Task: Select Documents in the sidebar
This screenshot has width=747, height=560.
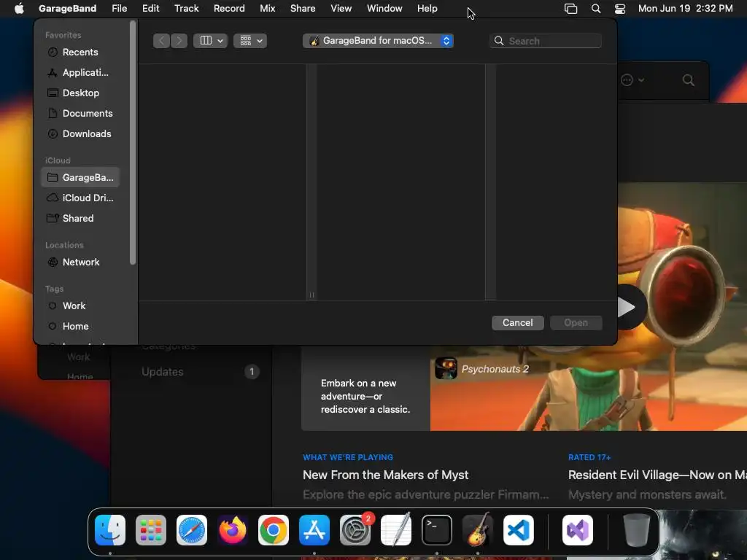Action: coord(80,114)
